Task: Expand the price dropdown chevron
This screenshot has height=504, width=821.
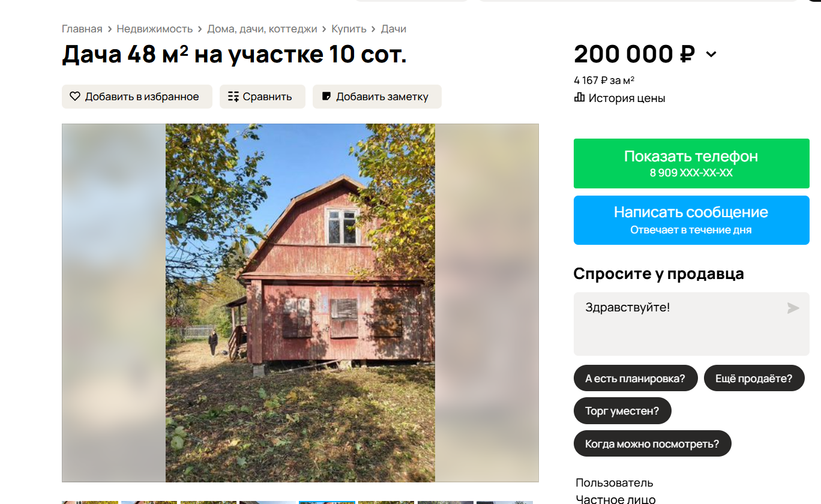Action: (x=711, y=55)
